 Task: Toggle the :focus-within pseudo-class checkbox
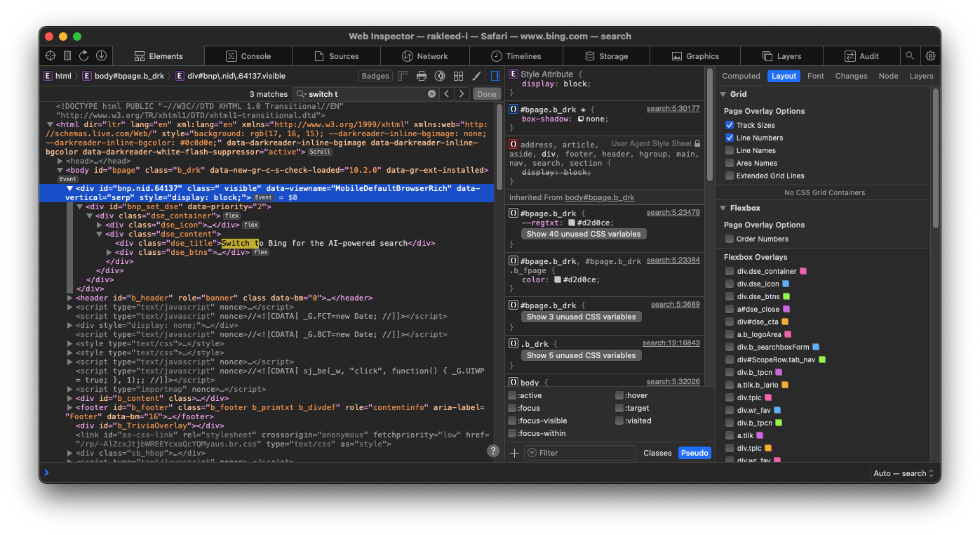click(x=512, y=433)
